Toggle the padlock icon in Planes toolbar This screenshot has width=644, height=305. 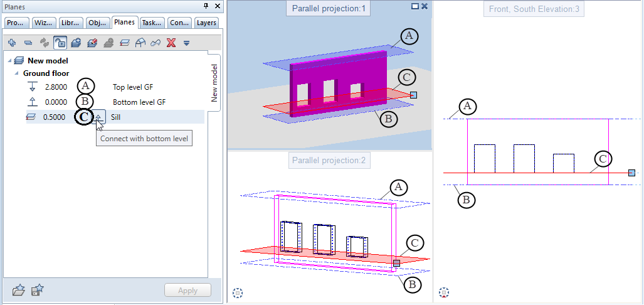pos(60,43)
